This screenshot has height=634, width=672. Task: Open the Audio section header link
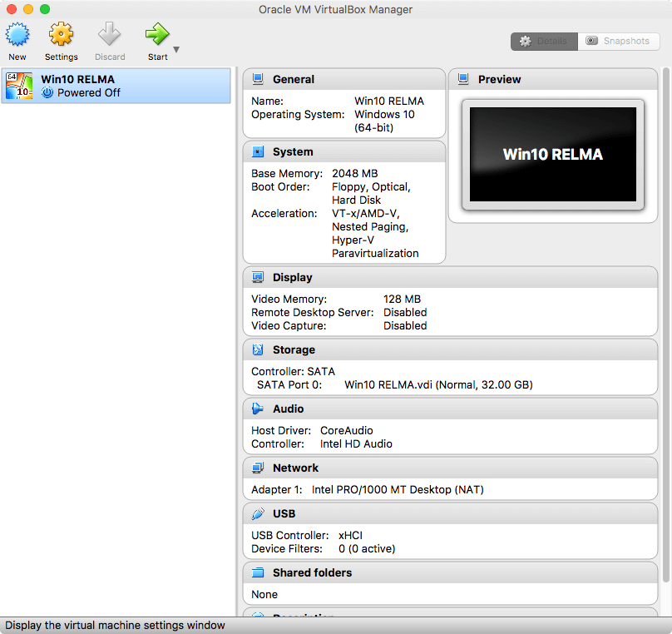(288, 409)
